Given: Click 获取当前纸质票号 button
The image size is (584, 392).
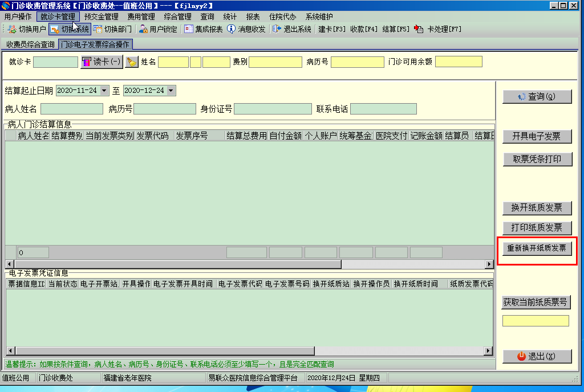Looking at the screenshot, I should pyautogui.click(x=536, y=302).
